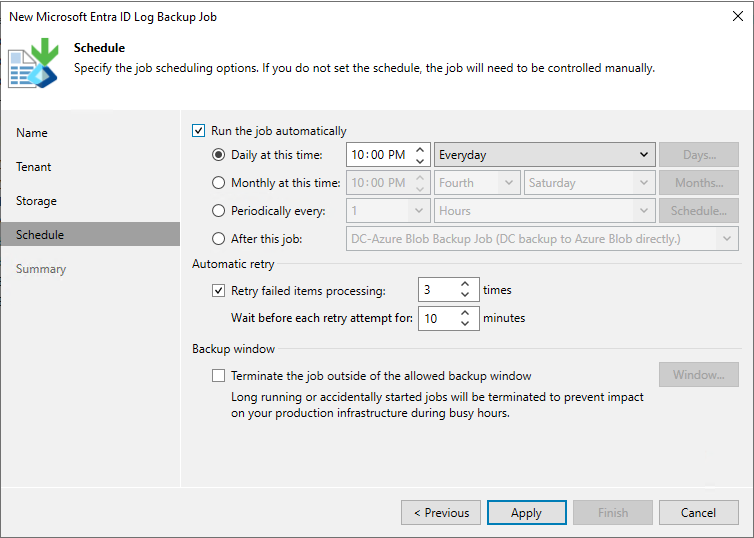Switch to the Tenant wizard step
The image size is (754, 538).
pyautogui.click(x=34, y=167)
